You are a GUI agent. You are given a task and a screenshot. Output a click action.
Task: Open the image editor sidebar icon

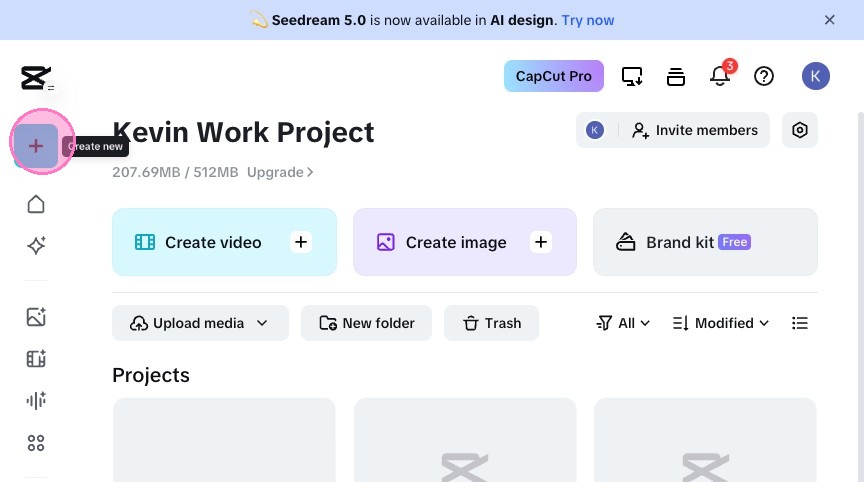tap(36, 317)
